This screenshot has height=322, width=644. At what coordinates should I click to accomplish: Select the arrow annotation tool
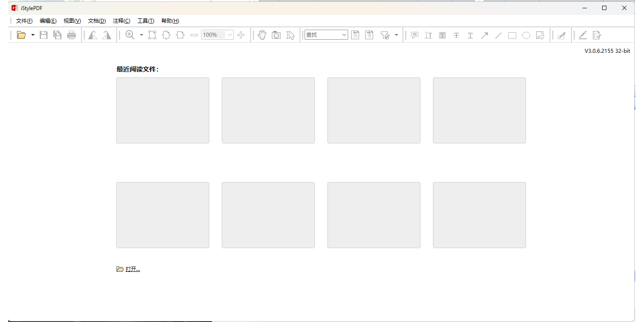[x=484, y=35]
